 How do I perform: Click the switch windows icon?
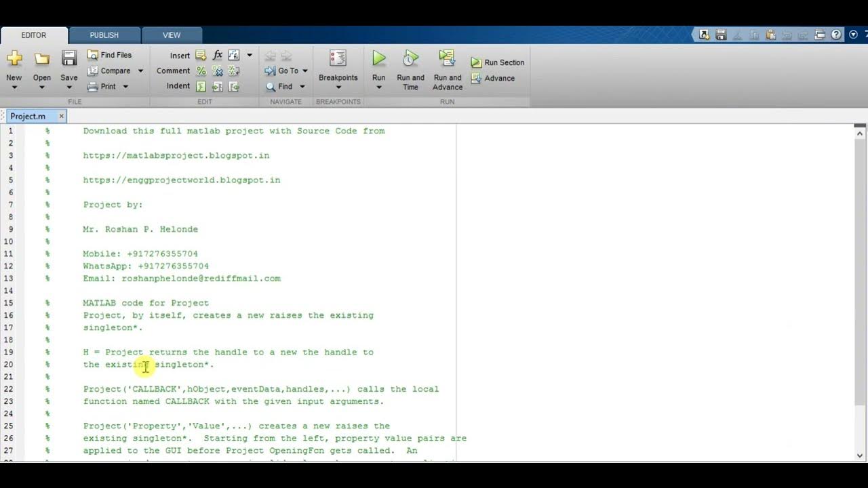[x=820, y=35]
